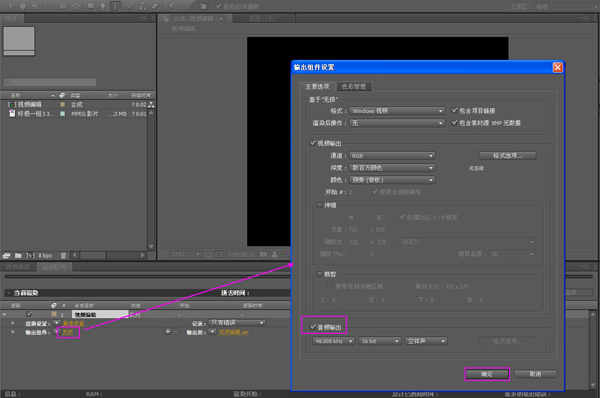This screenshot has height=398, width=600.
Task: Click the new composition icon in Project panel
Action: pos(31,255)
